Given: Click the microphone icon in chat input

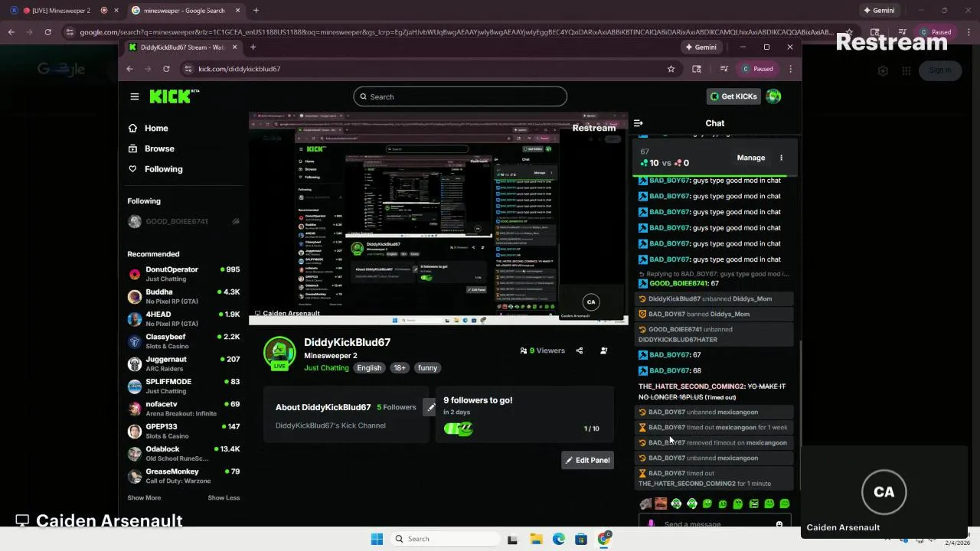Looking at the screenshot, I should point(652,525).
